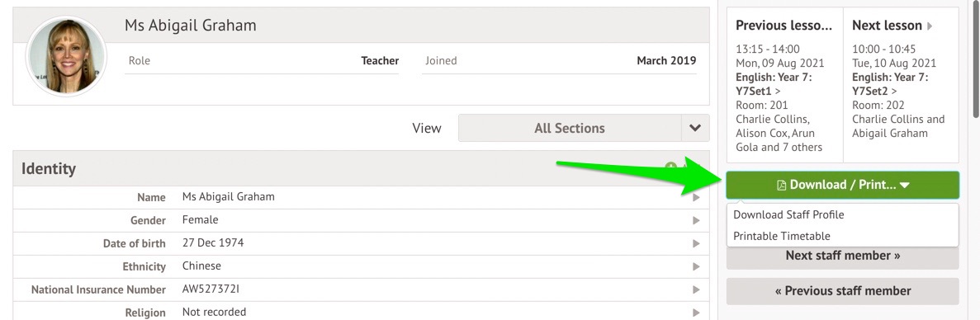This screenshot has width=980, height=320.
Task: Expand the Date of birth row arrow
Action: click(696, 243)
